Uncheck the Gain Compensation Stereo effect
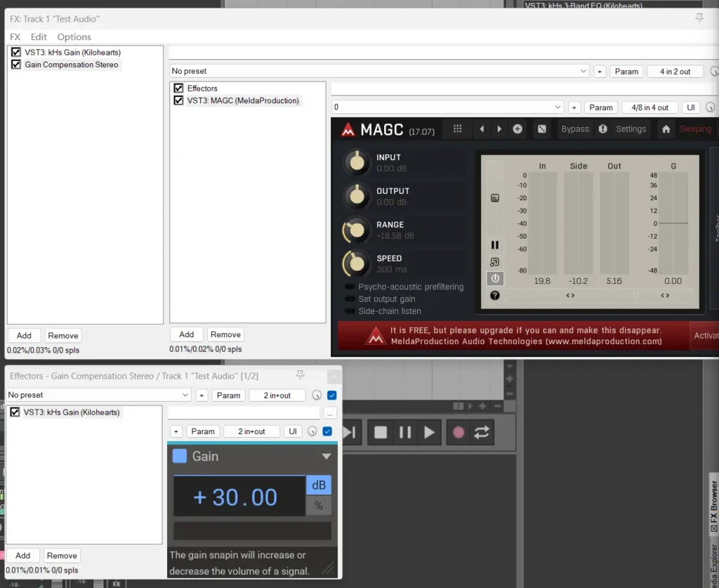 16,65
